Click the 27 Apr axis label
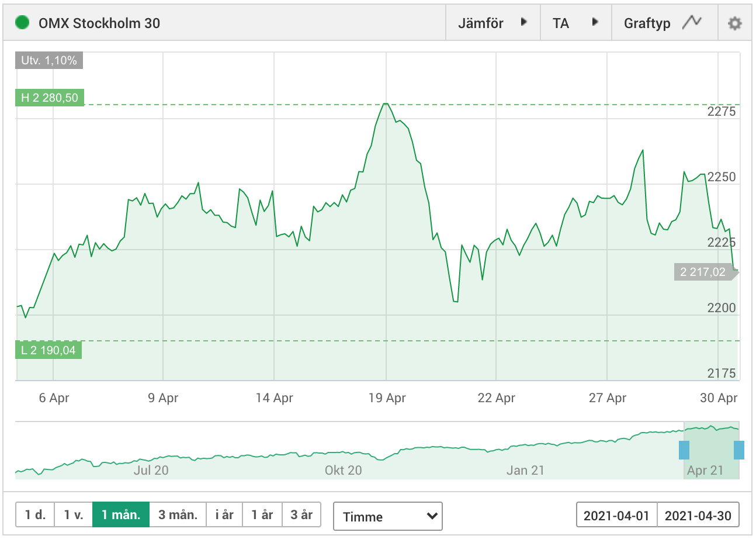Viewport: 756px width, 539px height. (x=608, y=398)
